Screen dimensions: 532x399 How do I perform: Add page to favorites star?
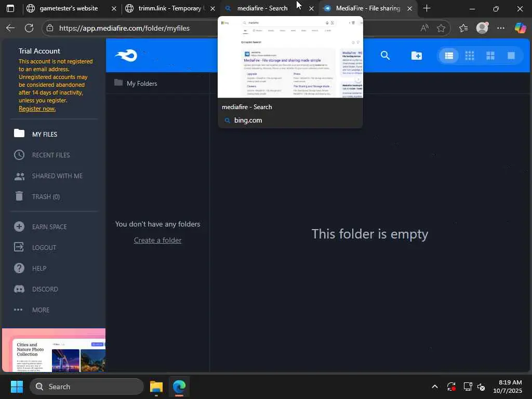click(441, 28)
